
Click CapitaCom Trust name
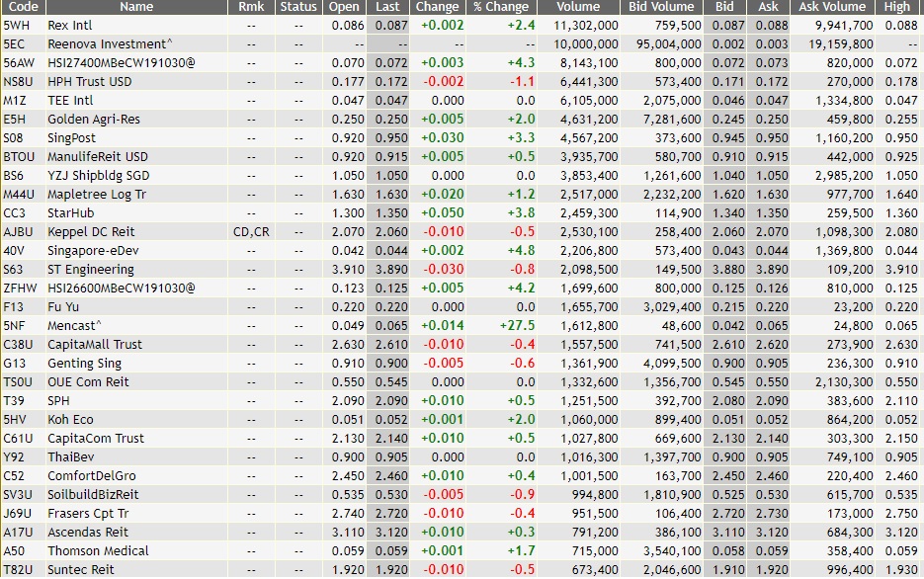click(96, 439)
